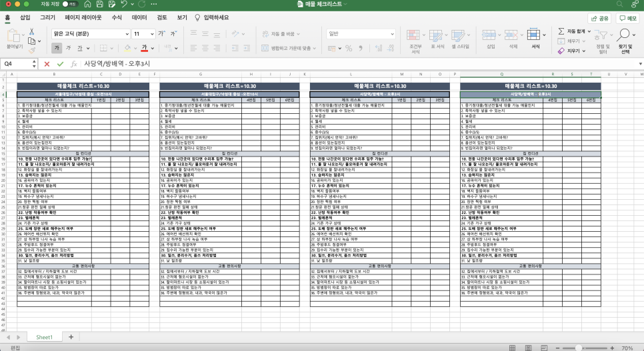Viewport: 644px width, 351px height.
Task: Toggle the 자동 저장 autosave switch
Action: click(70, 4)
